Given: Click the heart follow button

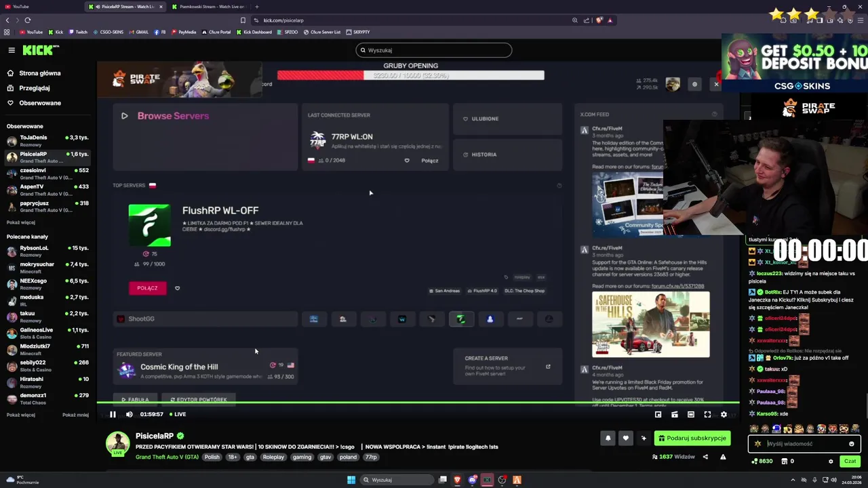Looking at the screenshot, I should click(x=625, y=438).
